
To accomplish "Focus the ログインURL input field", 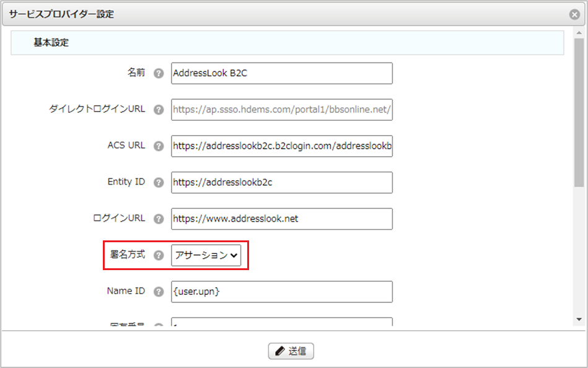I will click(x=282, y=219).
